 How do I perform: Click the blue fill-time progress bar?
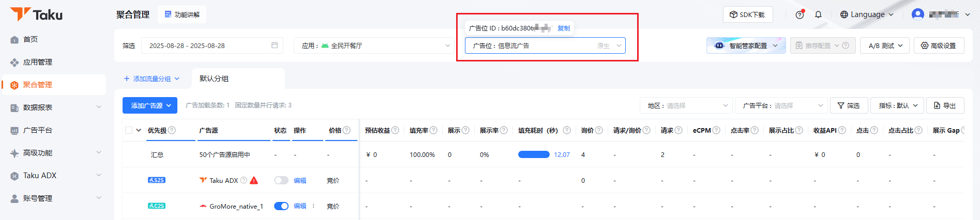coord(534,154)
